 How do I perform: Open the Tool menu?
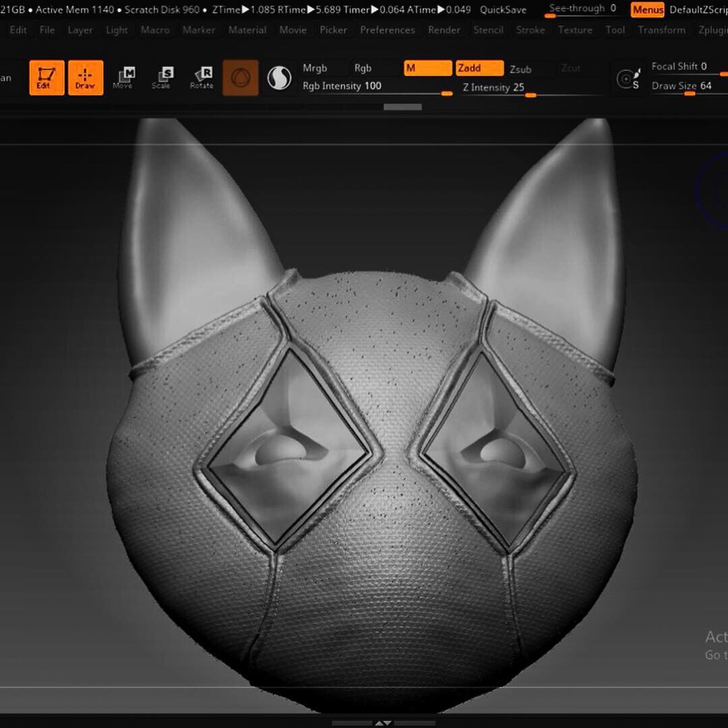pyautogui.click(x=615, y=30)
